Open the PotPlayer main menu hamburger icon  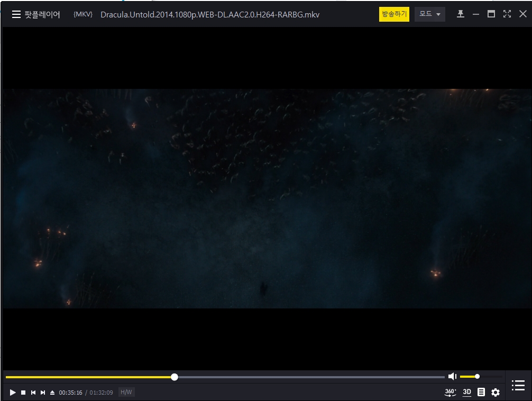16,14
